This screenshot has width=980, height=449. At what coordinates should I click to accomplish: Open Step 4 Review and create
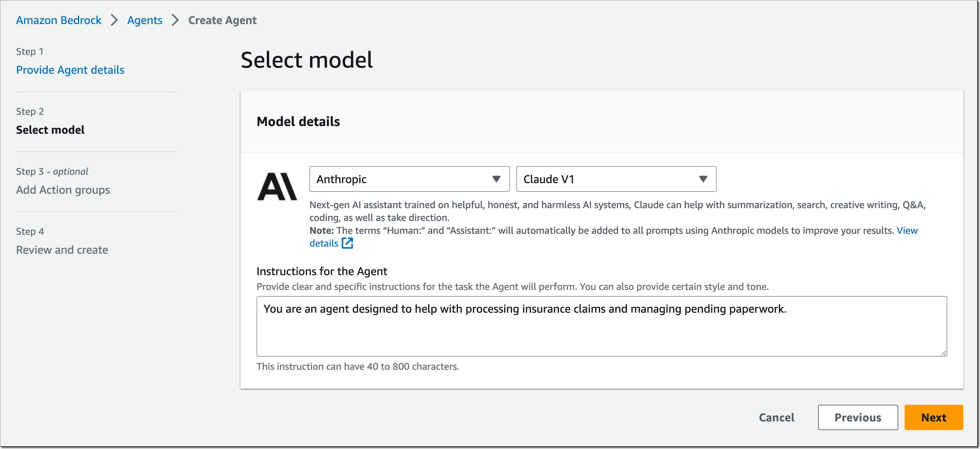(x=62, y=250)
